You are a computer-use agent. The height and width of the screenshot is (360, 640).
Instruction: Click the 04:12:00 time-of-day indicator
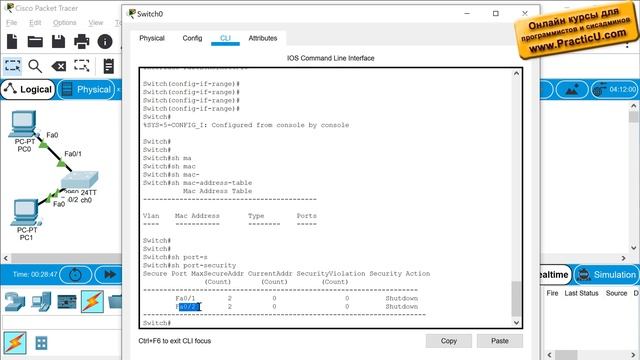(x=614, y=89)
